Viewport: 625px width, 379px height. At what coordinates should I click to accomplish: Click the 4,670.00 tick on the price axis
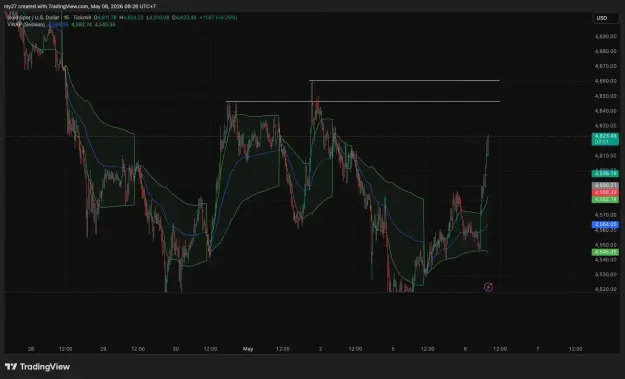(x=605, y=66)
